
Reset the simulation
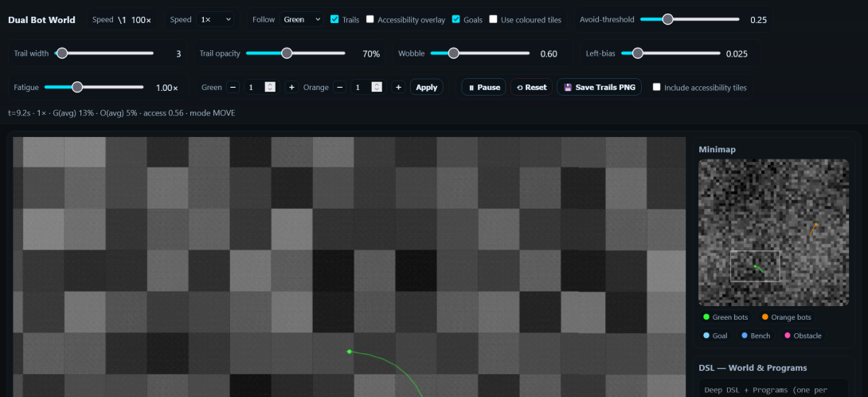[x=531, y=87]
